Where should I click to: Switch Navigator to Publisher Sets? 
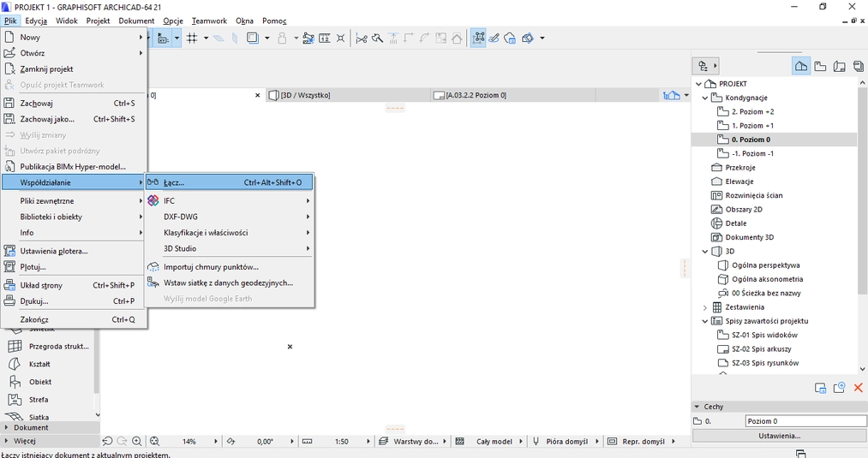click(x=858, y=66)
